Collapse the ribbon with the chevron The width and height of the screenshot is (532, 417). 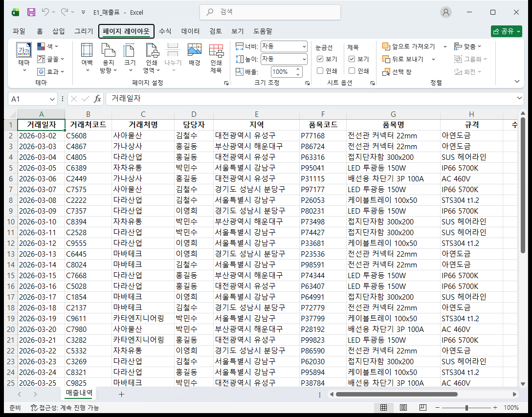pyautogui.click(x=517, y=82)
